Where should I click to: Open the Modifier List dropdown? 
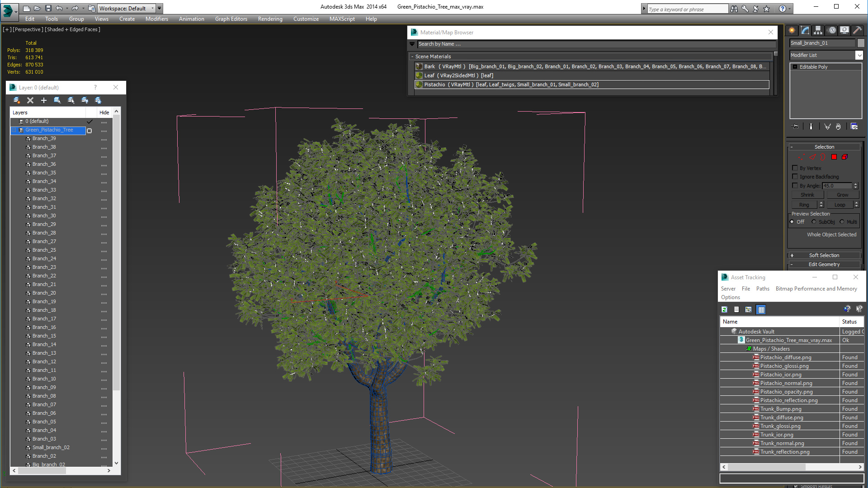click(859, 55)
